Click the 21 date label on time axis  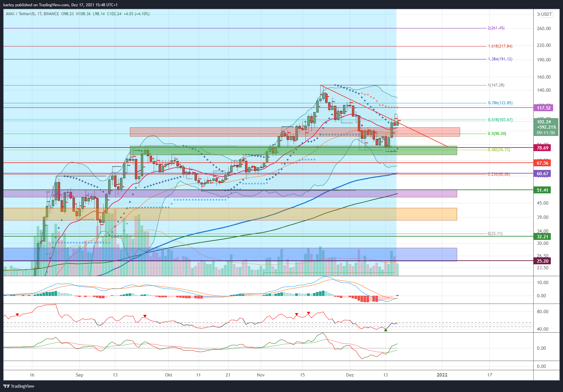(228, 375)
